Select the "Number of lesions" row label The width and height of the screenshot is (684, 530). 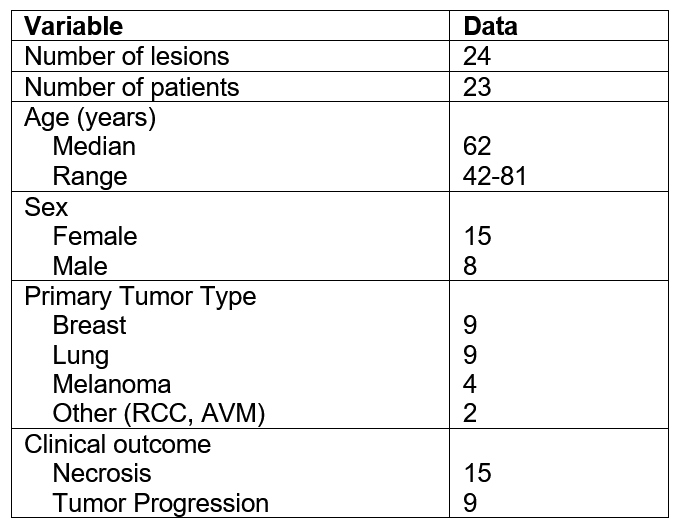pyautogui.click(x=126, y=56)
